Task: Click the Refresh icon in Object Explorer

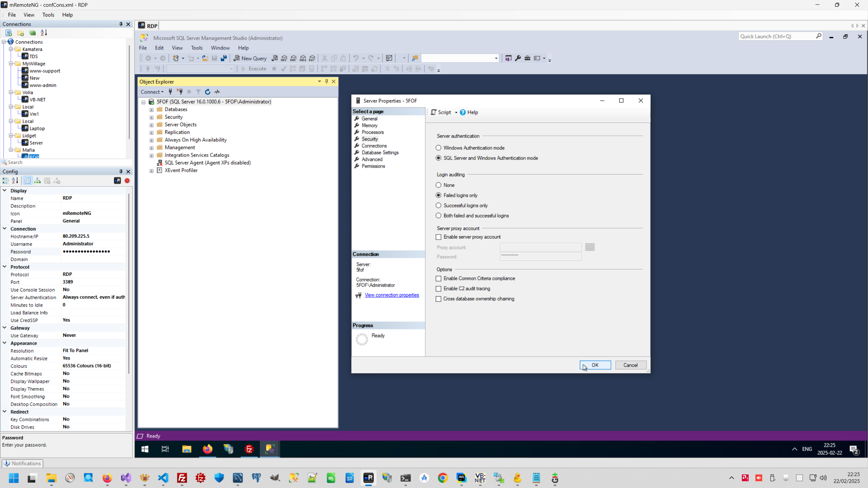Action: click(x=208, y=92)
